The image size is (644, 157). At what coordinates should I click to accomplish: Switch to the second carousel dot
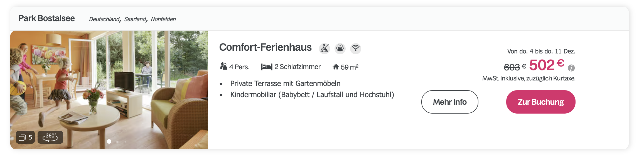[117, 142]
